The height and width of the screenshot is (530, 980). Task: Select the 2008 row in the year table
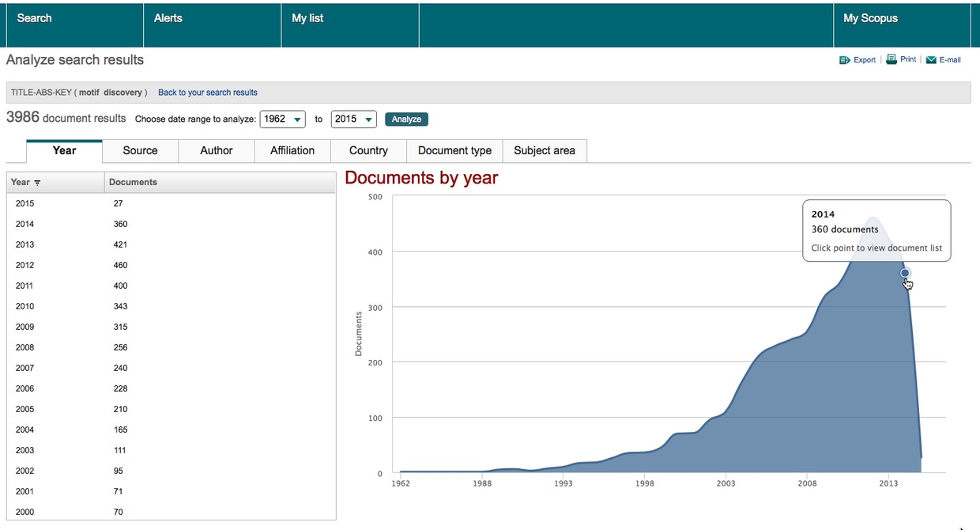[171, 347]
